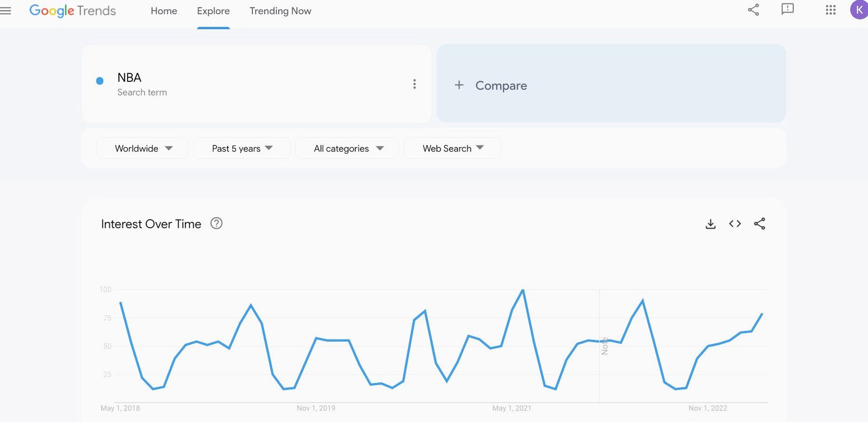Click the 'Nov 1, 2022' axis label
Screen dimensions: 868x422
[x=708, y=408]
